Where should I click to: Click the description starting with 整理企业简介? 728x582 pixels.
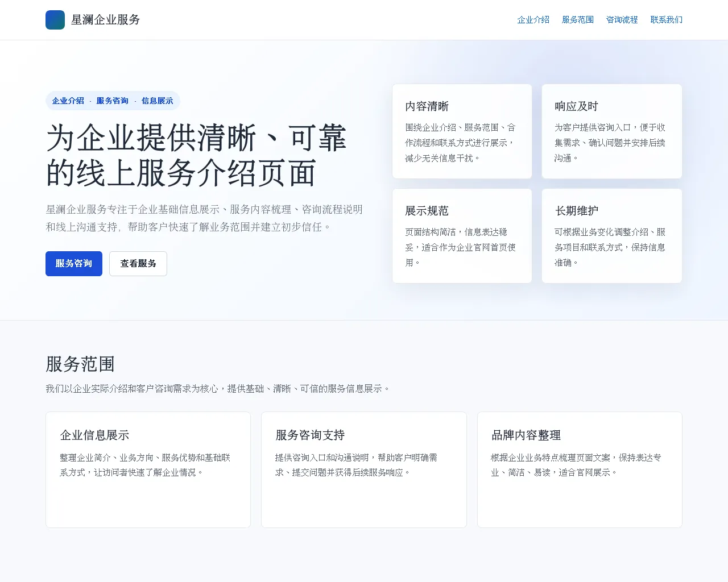point(145,465)
